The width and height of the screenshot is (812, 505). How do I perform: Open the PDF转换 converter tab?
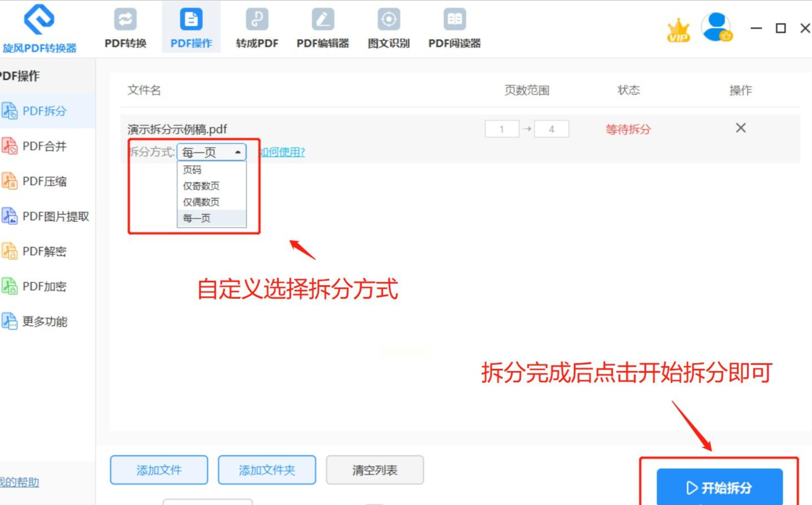point(125,28)
